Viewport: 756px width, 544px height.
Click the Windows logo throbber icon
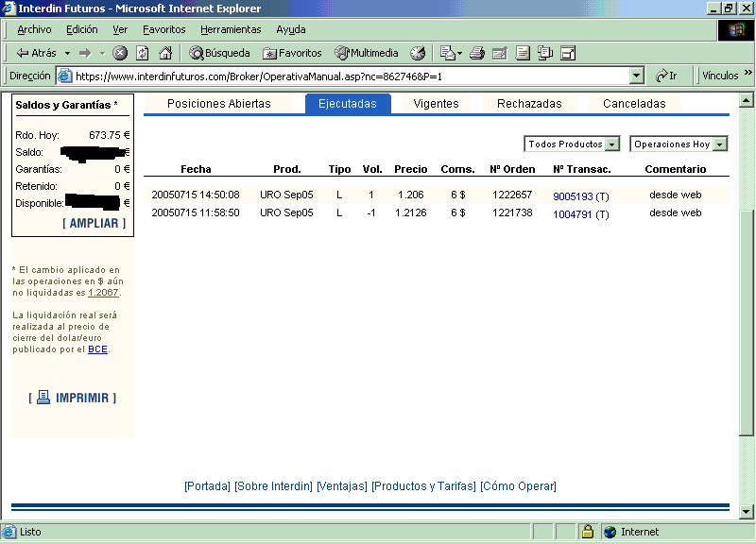(x=735, y=30)
